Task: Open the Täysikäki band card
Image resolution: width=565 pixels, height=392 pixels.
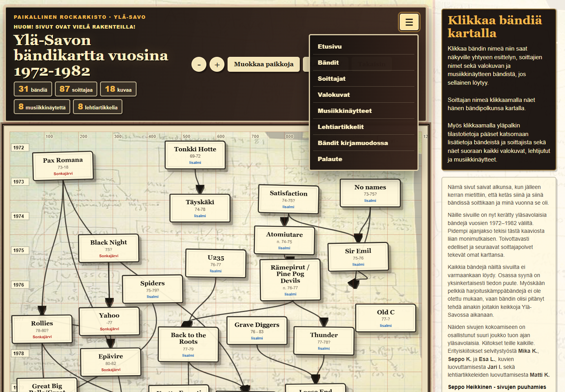Action: pos(200,208)
